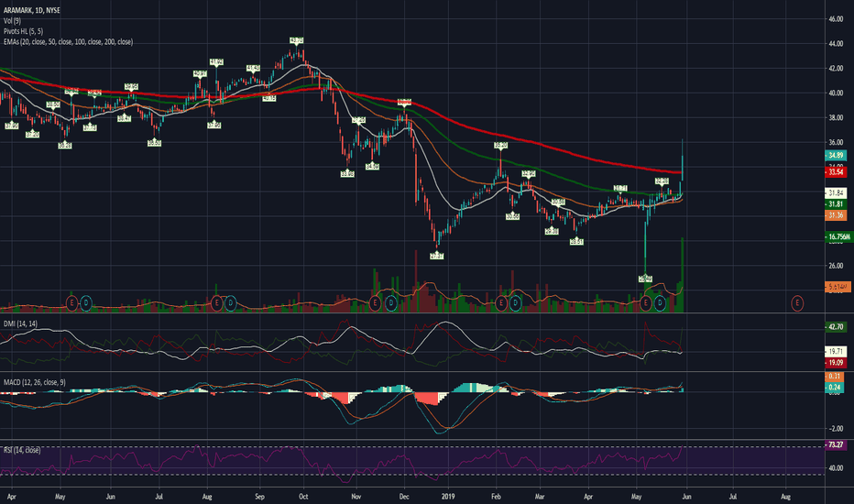Click the orange 31.36 EMA price tag
Viewport: 854px width, 504px height.
[836, 215]
